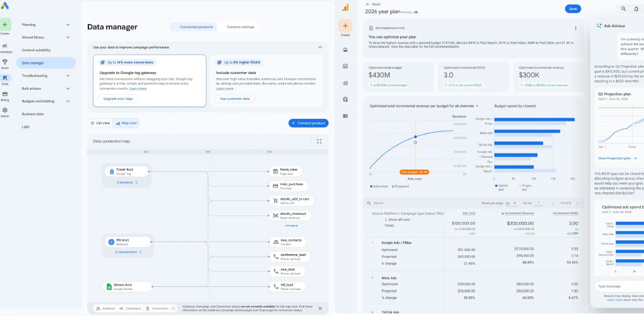644x316 pixels.
Task: Select main_purchase conversion node
Action: pos(289,186)
